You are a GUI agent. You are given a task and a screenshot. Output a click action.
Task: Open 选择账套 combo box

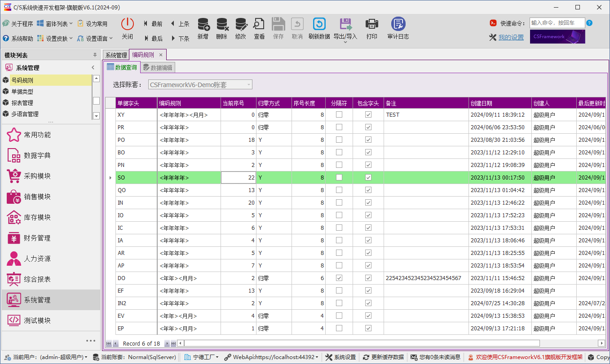tap(200, 84)
